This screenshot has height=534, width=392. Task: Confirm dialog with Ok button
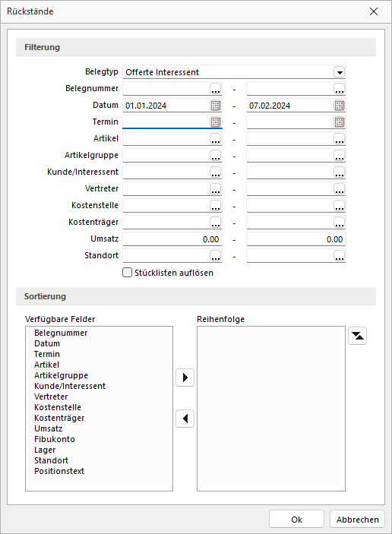[x=296, y=519]
